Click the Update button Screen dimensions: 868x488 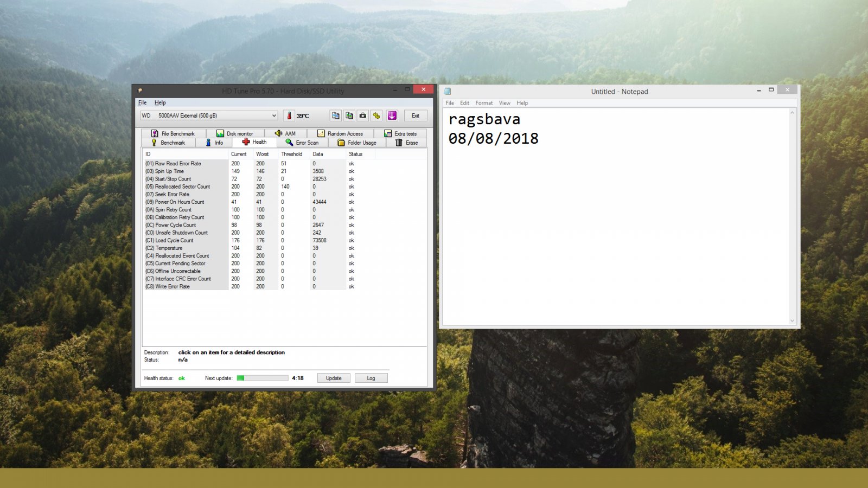(x=334, y=378)
